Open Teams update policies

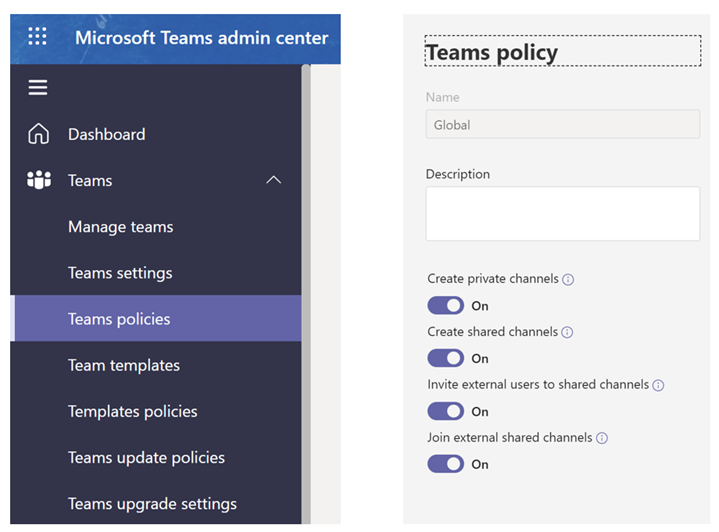click(156, 458)
